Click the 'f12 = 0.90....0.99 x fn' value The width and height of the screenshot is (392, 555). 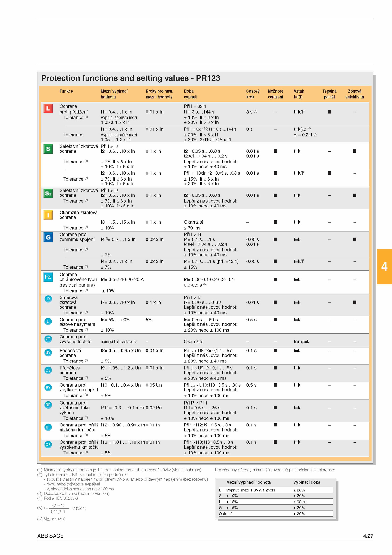(x=123, y=425)
